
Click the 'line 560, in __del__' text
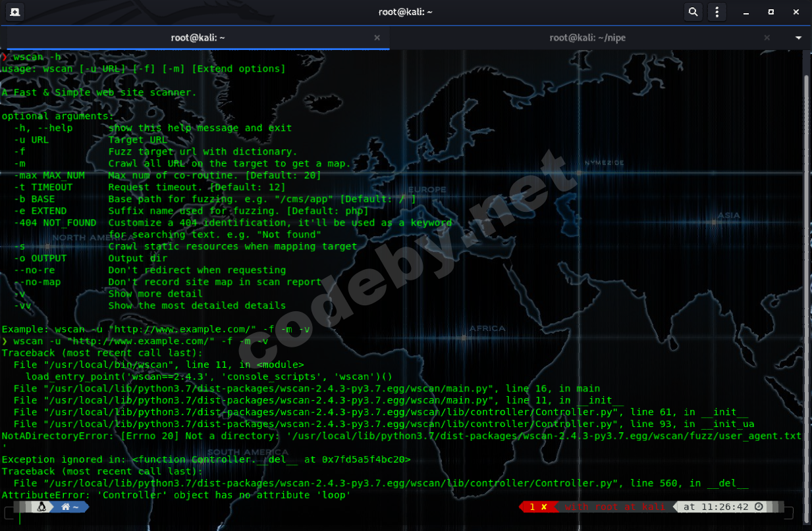click(690, 483)
